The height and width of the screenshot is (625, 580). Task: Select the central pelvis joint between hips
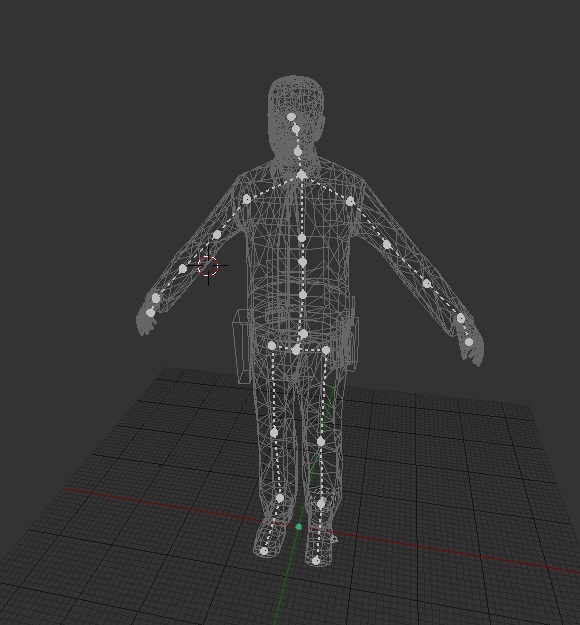(296, 350)
